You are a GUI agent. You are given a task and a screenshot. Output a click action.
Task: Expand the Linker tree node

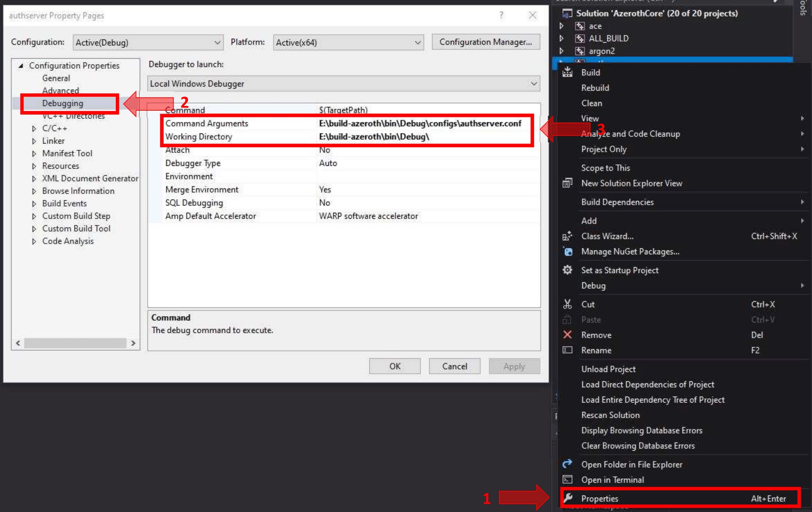[x=34, y=141]
